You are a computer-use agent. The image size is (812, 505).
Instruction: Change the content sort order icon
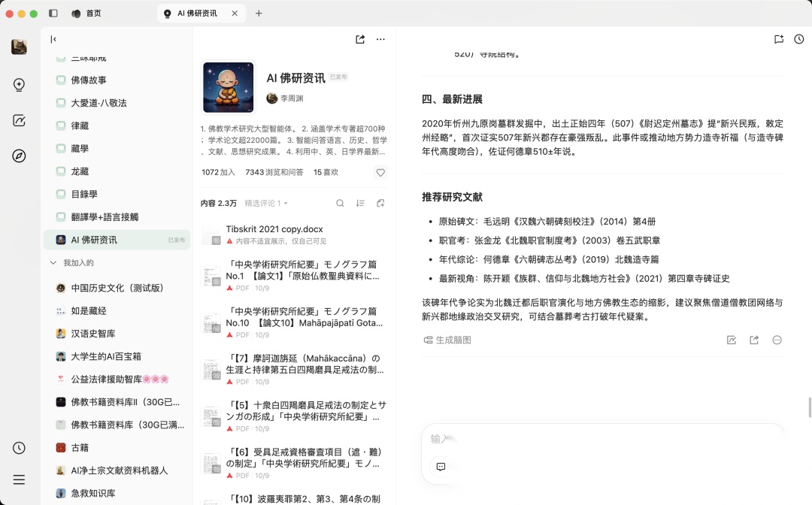pyautogui.click(x=360, y=204)
